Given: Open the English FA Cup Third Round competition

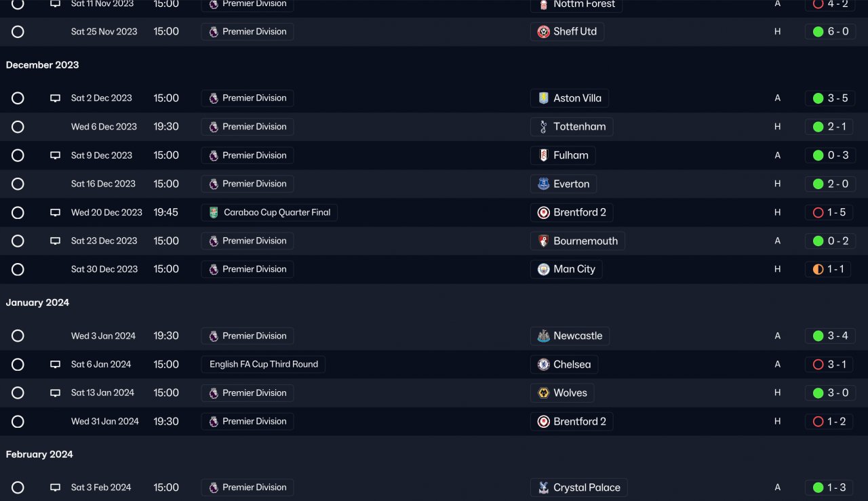Looking at the screenshot, I should 263,364.
